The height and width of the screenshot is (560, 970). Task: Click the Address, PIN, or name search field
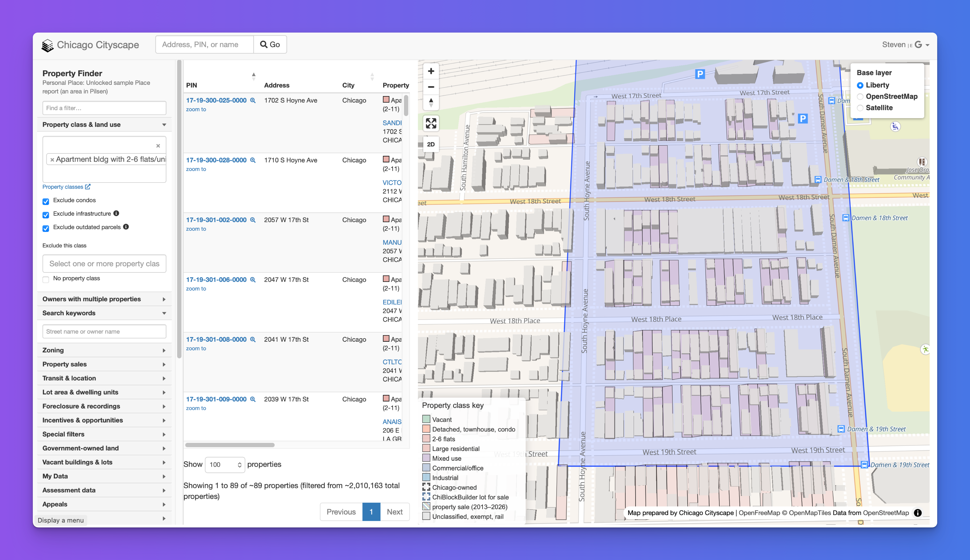[x=204, y=44]
